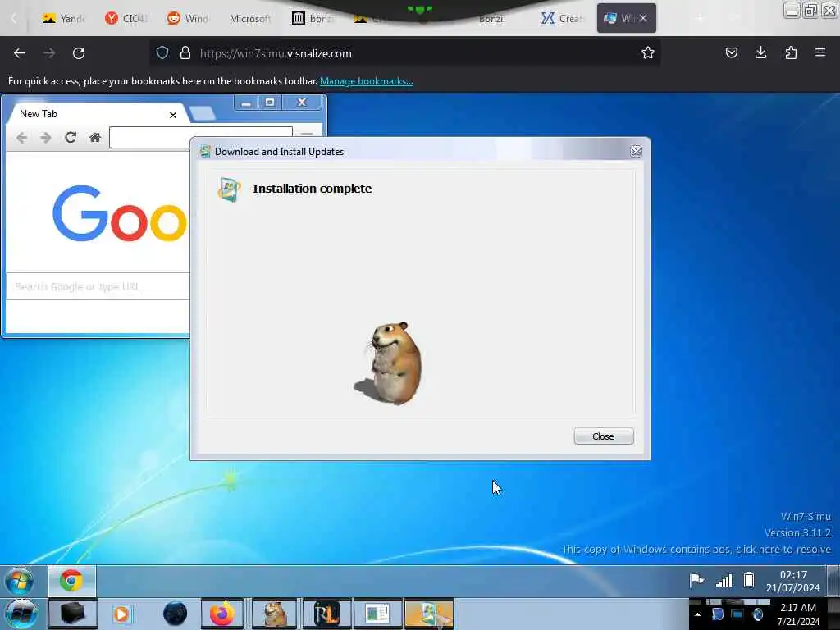
Task: Open the Bonzi gopher icon on host taskbar
Action: pos(274,614)
